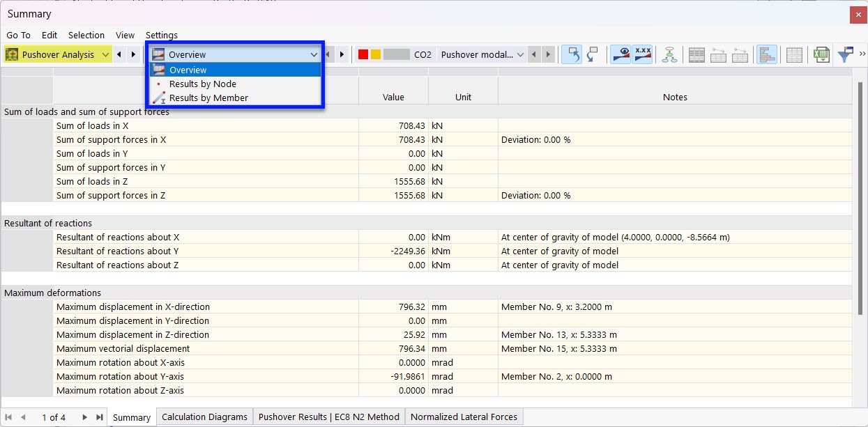Click the Pushover Analysis icon button
Image resolution: width=868 pixels, height=427 pixels.
coord(13,54)
